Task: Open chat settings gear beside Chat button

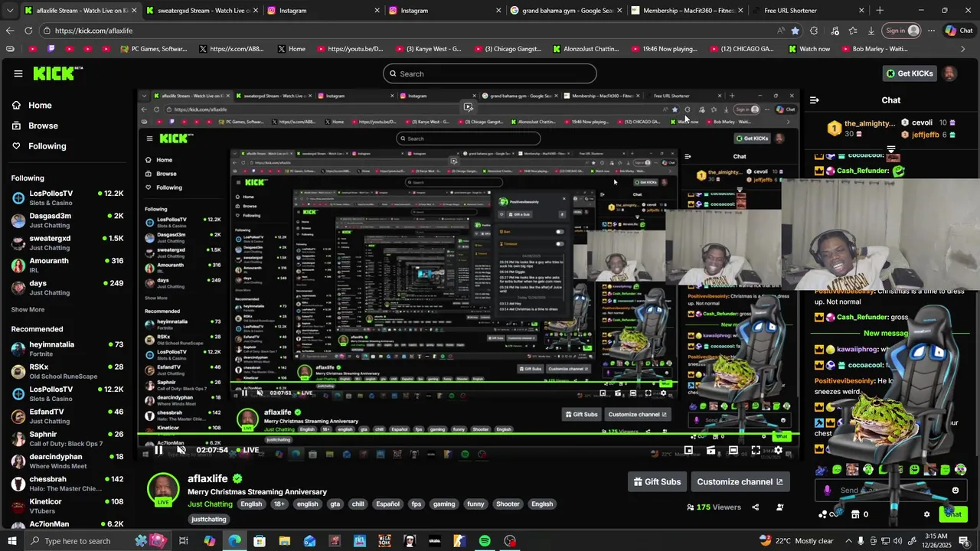Action: pos(926,514)
